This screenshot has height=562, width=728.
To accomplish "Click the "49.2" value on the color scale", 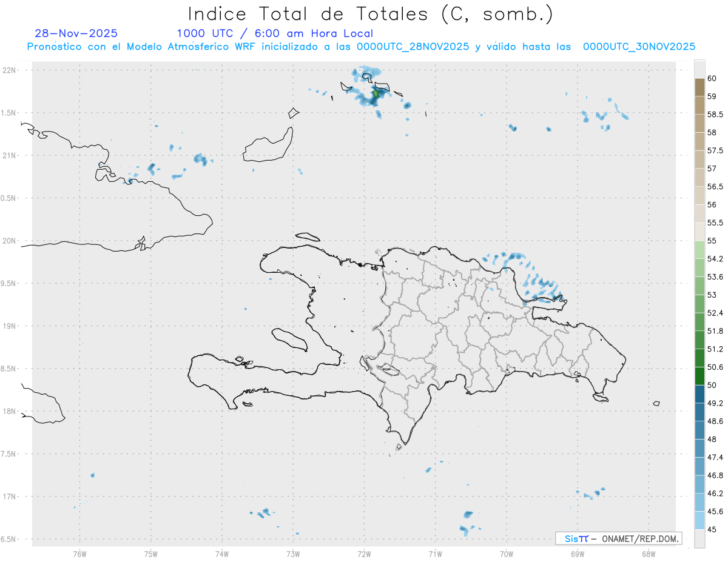I will 715,403.
